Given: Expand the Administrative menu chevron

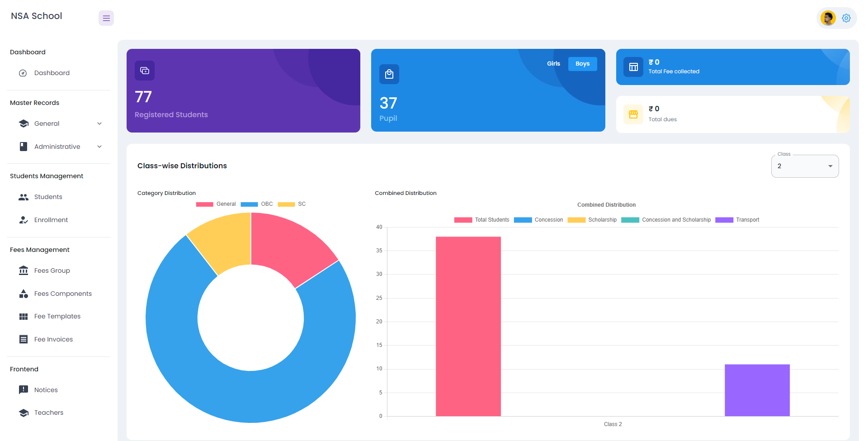Looking at the screenshot, I should [x=99, y=147].
